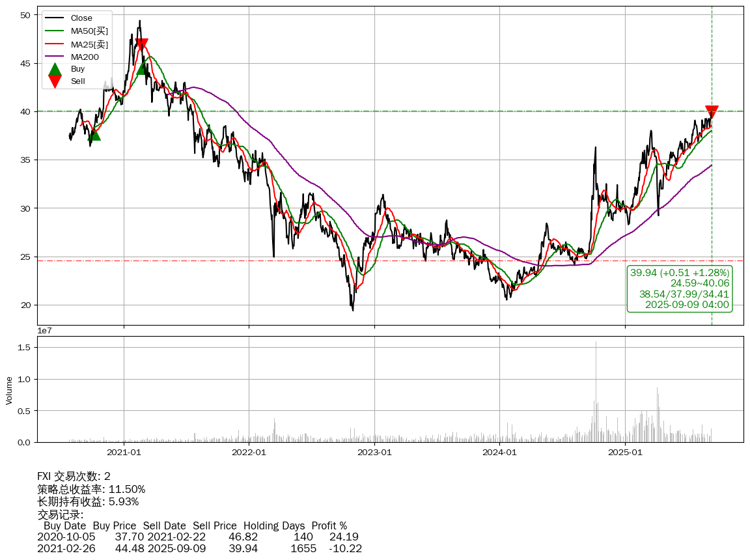Click the Sell marker at the chart's right edge
750x560 pixels.
coord(712,111)
